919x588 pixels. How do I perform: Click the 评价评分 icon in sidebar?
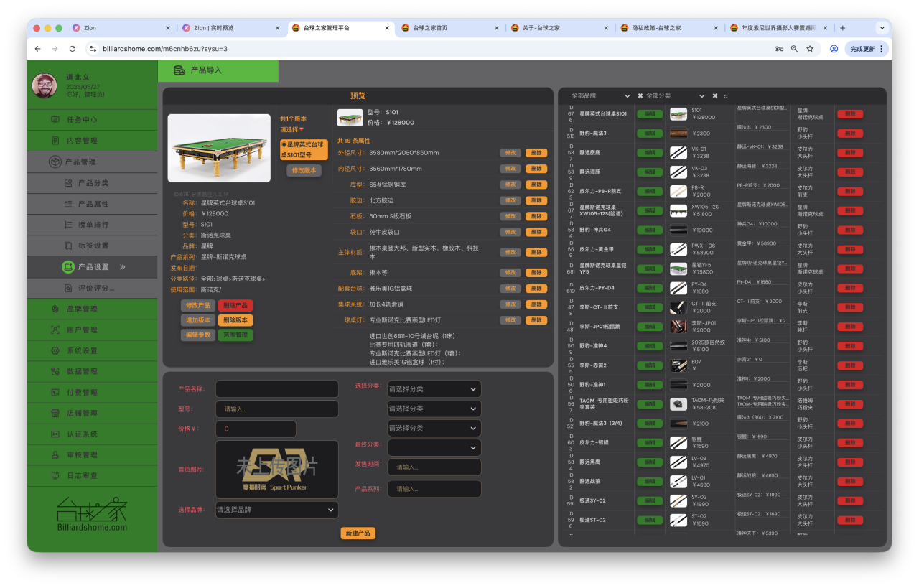click(68, 288)
